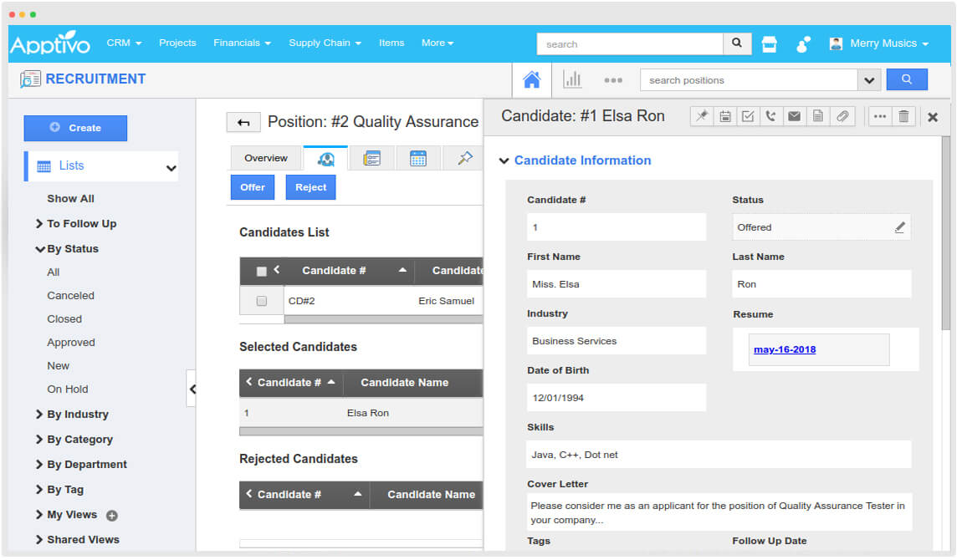Edit Status with the pencil icon
This screenshot has width=962, height=560.
899,227
